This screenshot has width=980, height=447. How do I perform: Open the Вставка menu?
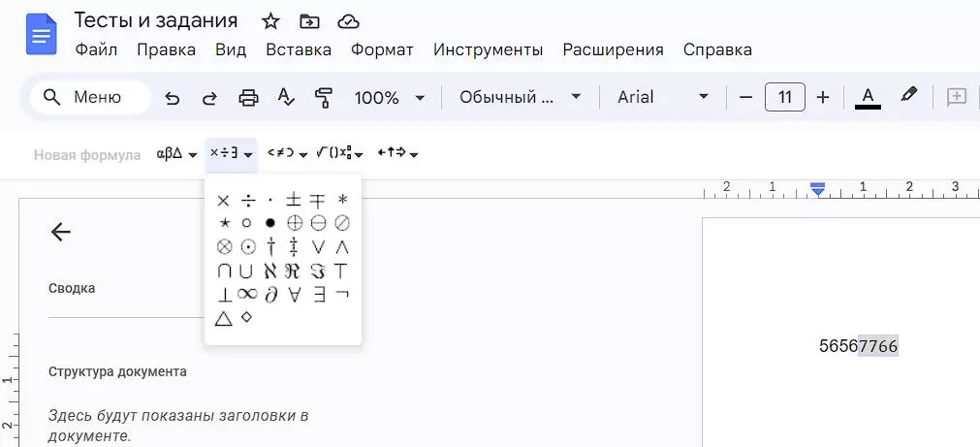click(x=299, y=50)
